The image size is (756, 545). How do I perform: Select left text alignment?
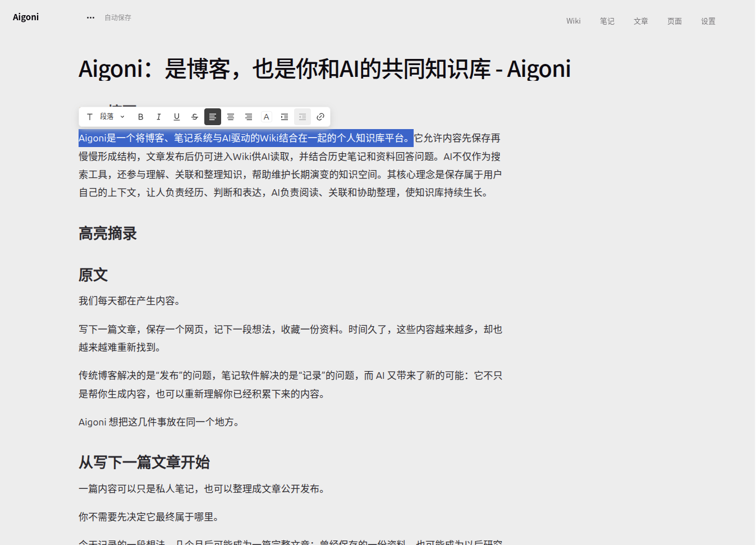[213, 117]
